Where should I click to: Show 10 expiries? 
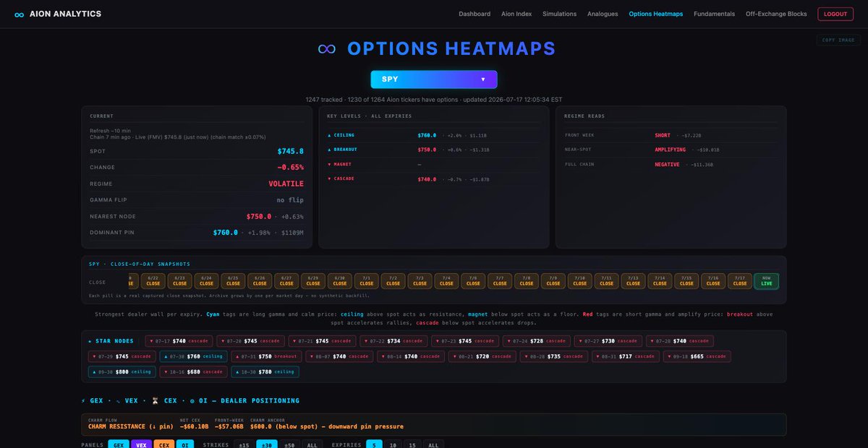click(393, 445)
